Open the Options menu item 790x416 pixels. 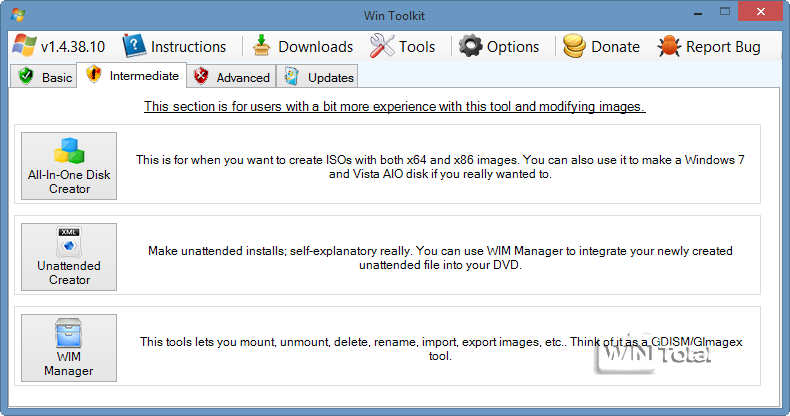(499, 46)
